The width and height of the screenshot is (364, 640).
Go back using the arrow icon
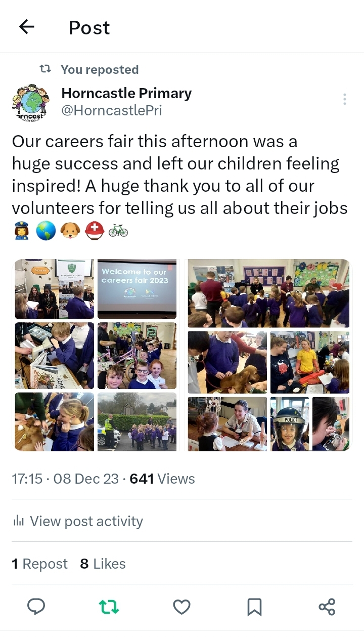[26, 27]
